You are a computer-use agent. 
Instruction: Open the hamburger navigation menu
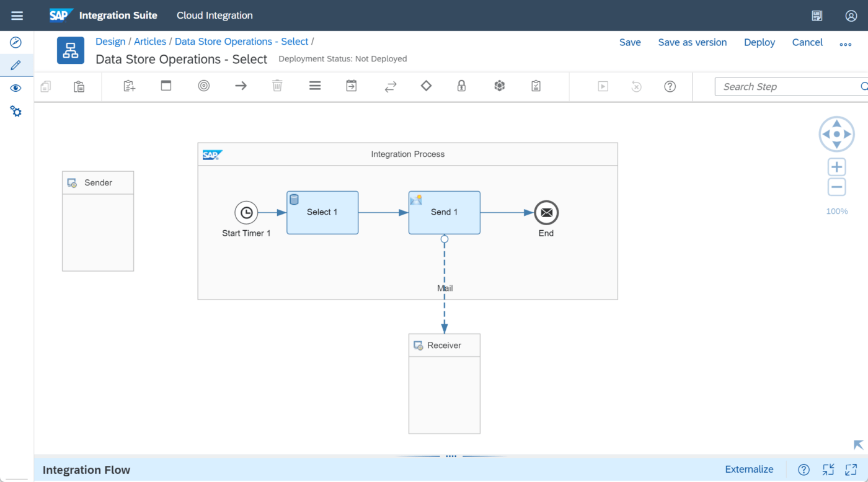17,16
